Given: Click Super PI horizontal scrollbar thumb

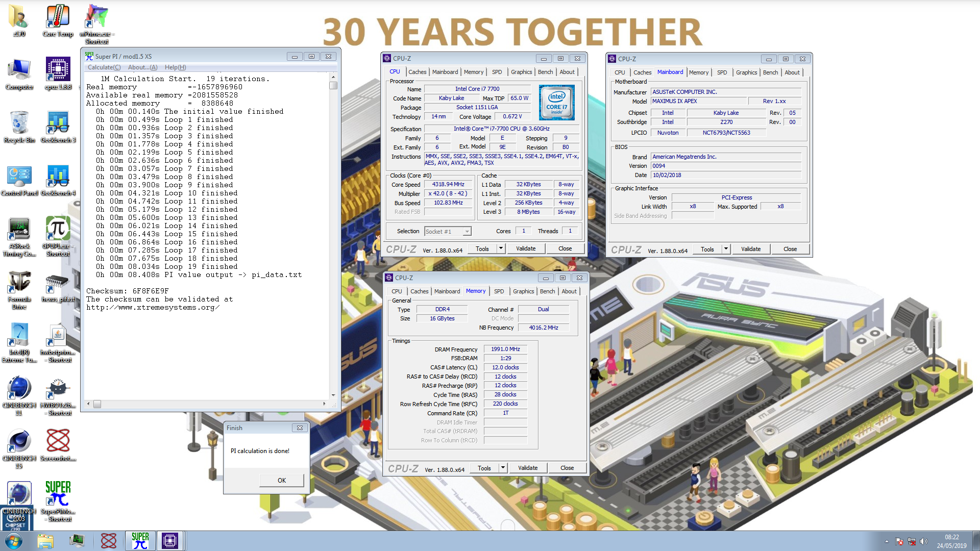Looking at the screenshot, I should click(x=97, y=404).
